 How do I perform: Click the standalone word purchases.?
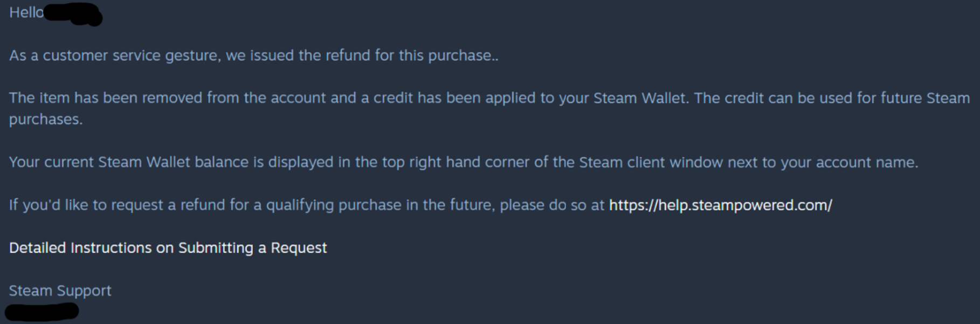[46, 119]
